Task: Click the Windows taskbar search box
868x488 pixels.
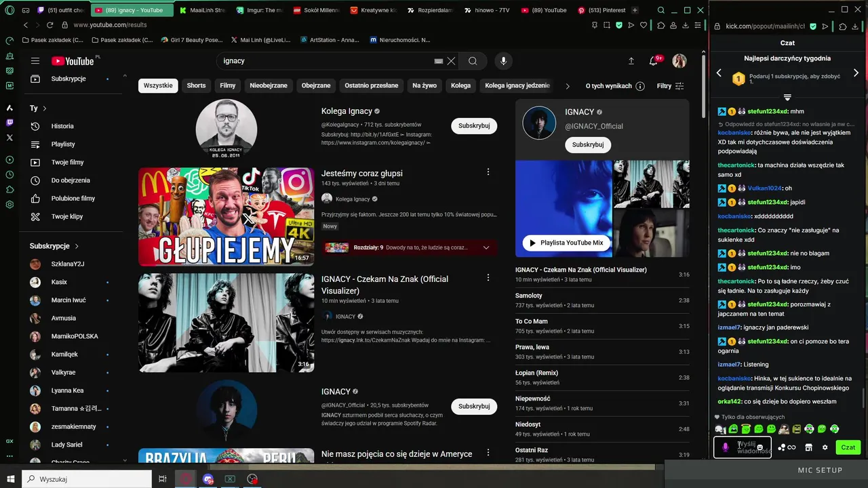Action: [x=87, y=479]
